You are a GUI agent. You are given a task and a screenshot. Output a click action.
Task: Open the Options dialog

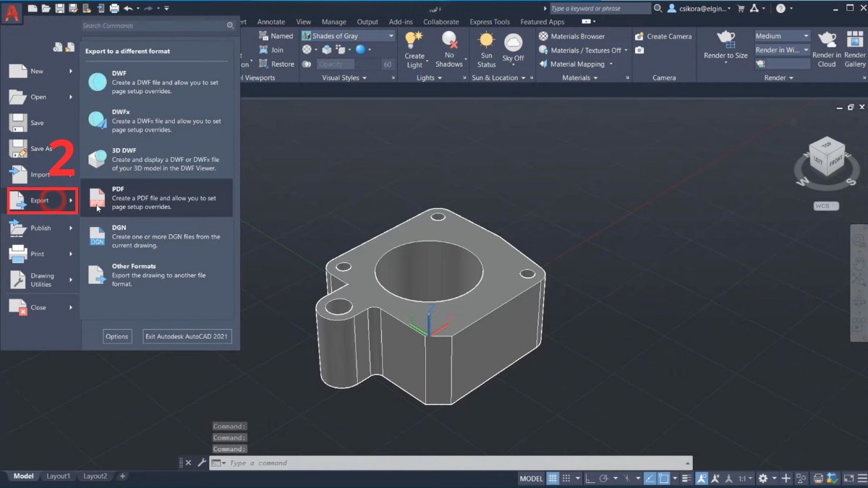point(117,336)
